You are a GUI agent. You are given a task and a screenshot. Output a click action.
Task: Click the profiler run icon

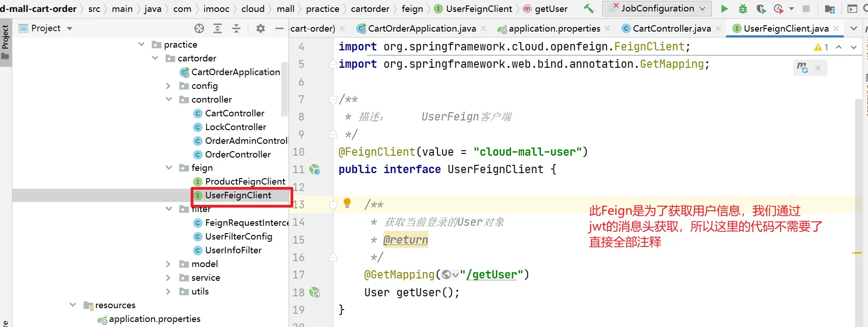click(x=778, y=9)
